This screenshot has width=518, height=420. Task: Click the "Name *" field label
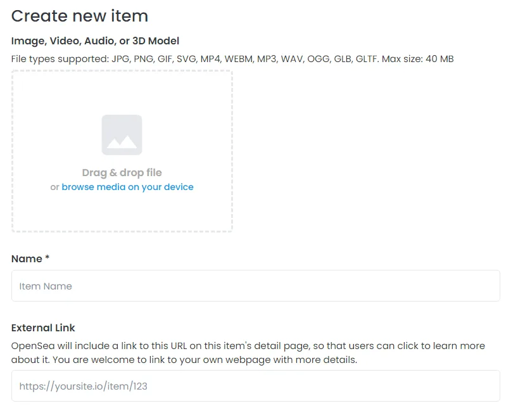(27, 258)
